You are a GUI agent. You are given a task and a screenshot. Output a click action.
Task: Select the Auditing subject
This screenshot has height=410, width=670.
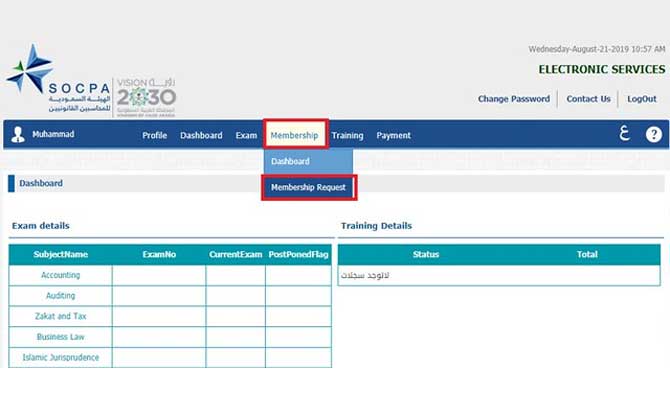(60, 296)
